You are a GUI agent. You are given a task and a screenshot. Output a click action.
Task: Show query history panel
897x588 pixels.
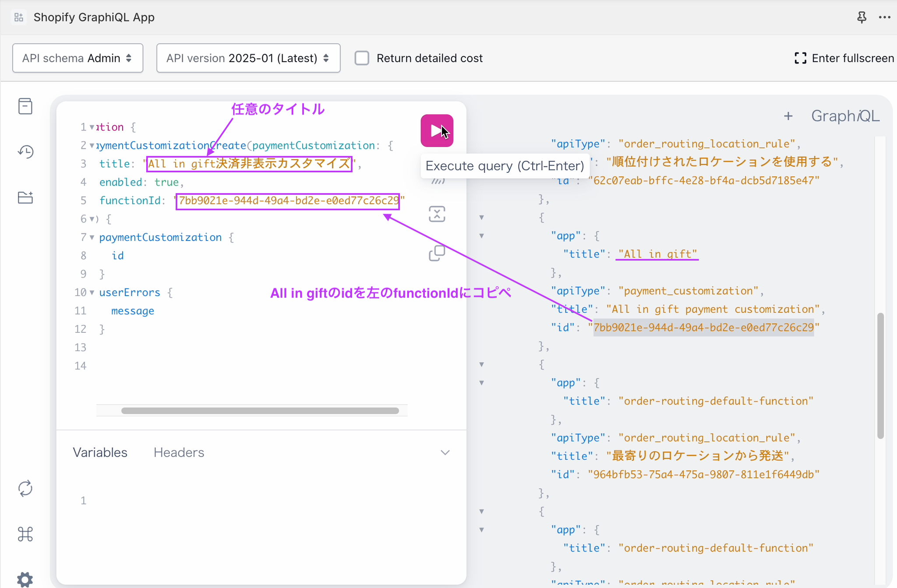pyautogui.click(x=25, y=152)
